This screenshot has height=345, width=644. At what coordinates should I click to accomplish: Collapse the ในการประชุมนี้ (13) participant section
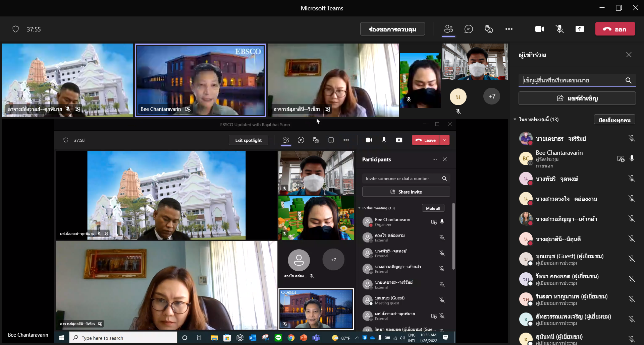(x=515, y=119)
